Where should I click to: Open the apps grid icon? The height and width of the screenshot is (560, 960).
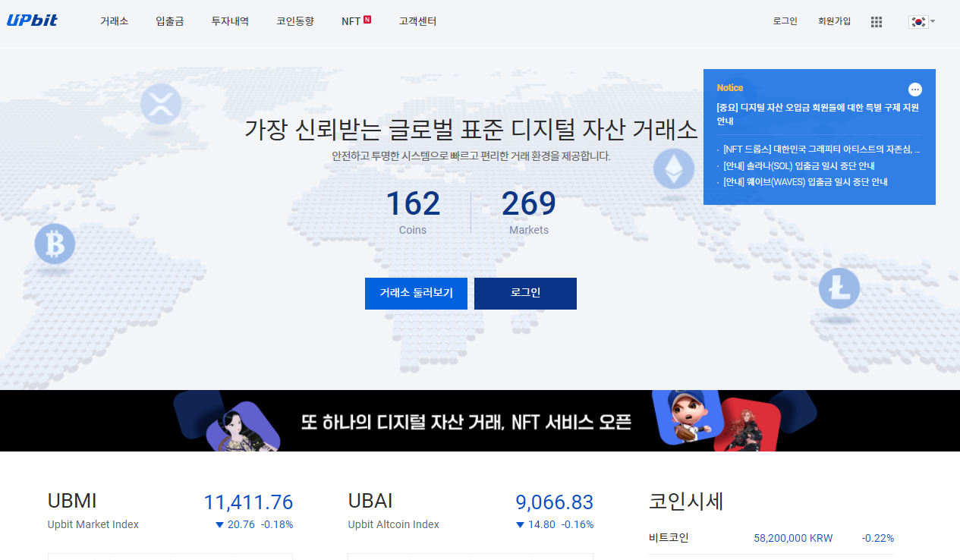pyautogui.click(x=877, y=22)
